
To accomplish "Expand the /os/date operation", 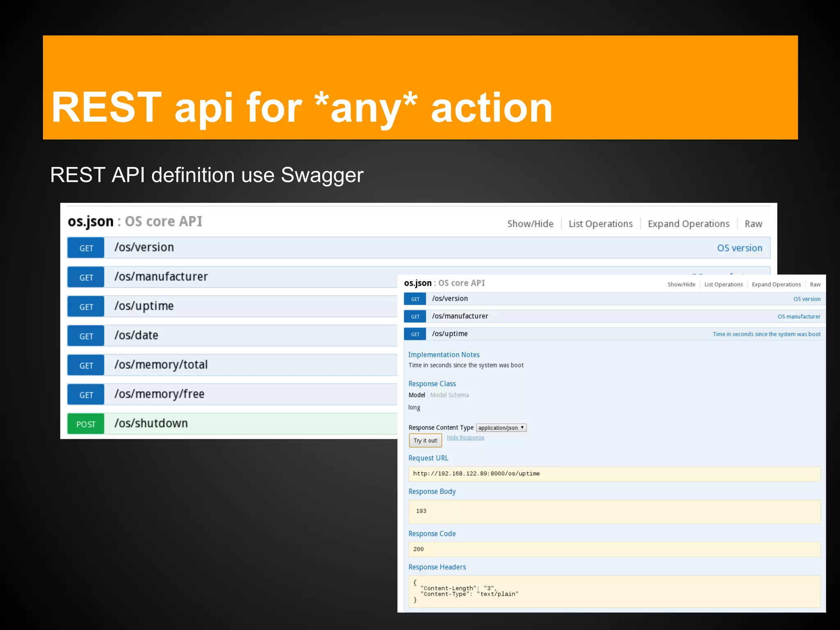I will [x=136, y=335].
